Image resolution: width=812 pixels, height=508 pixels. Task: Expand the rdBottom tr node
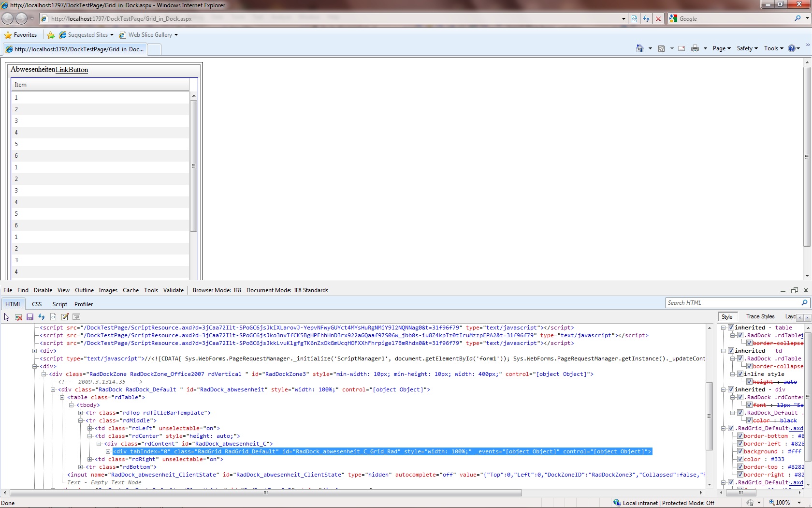(81, 467)
